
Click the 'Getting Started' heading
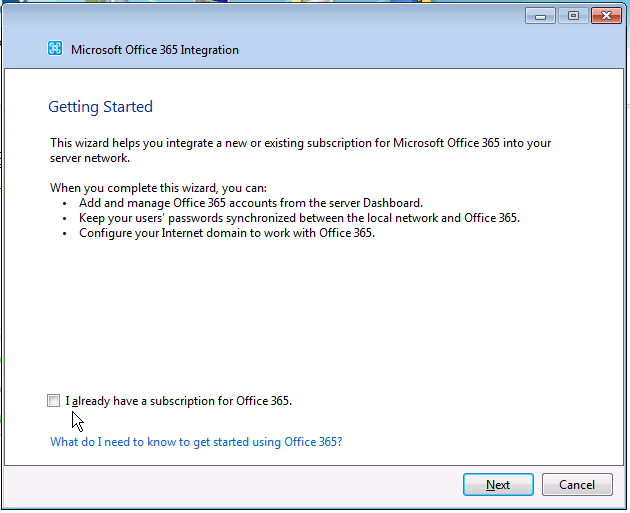(x=100, y=107)
